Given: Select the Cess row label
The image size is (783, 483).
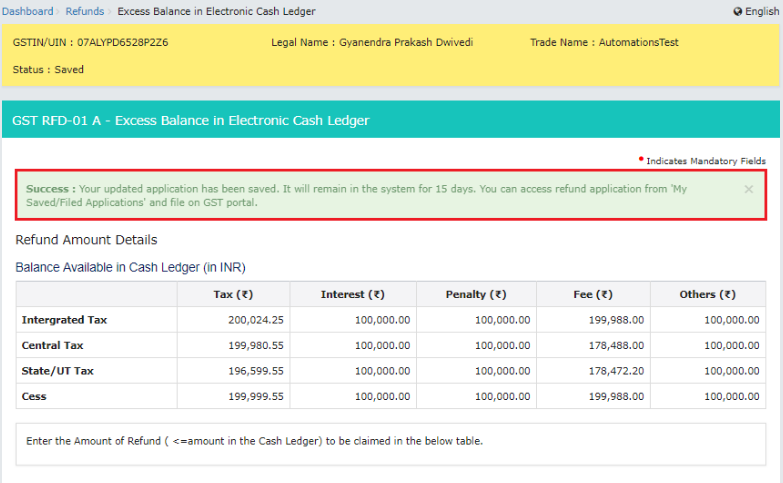Looking at the screenshot, I should (x=34, y=396).
